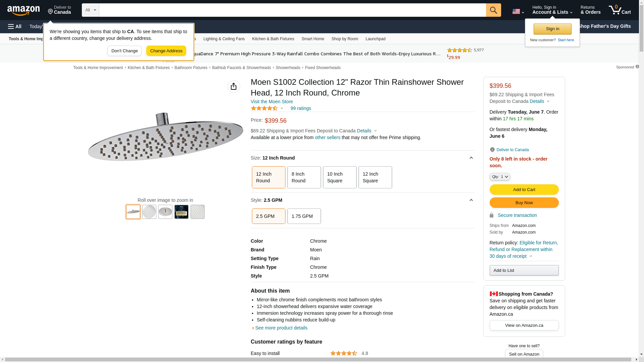Click the share icon beside product image
The height and width of the screenshot is (362, 644).
(233, 86)
